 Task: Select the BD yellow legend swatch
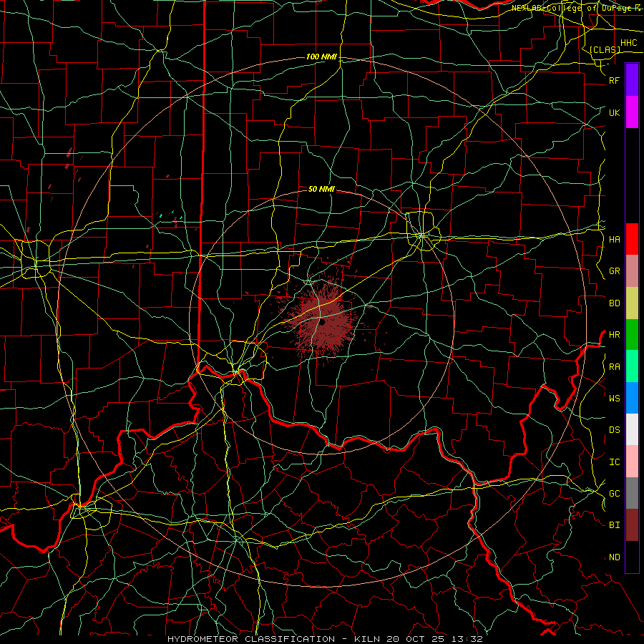point(632,303)
